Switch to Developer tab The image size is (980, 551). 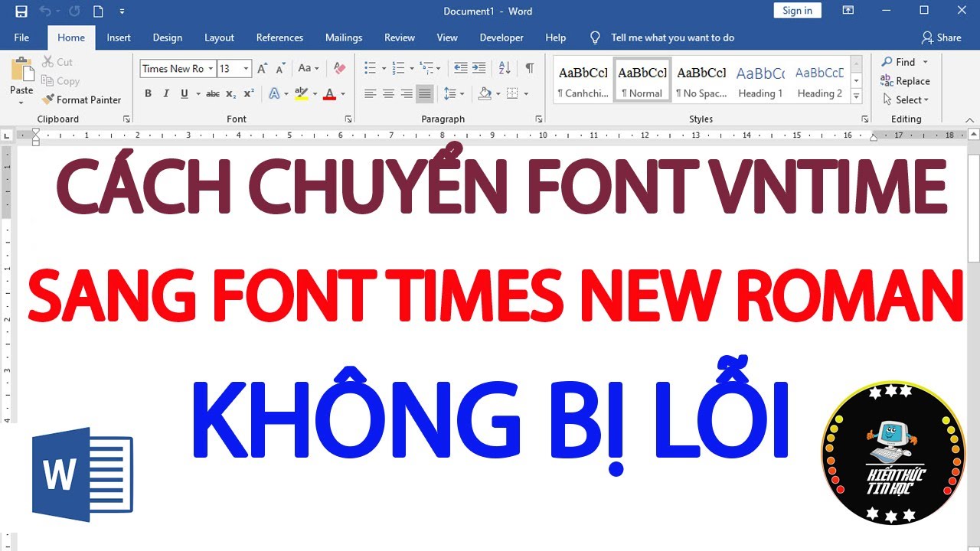501,37
